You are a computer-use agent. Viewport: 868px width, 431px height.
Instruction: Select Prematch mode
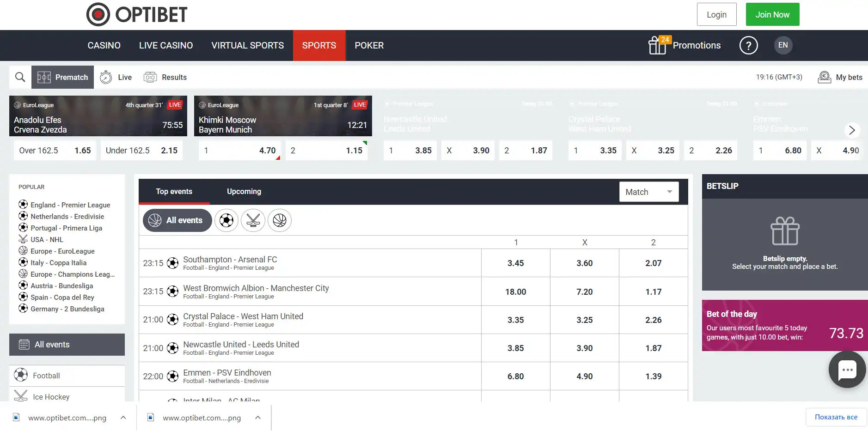tap(63, 77)
